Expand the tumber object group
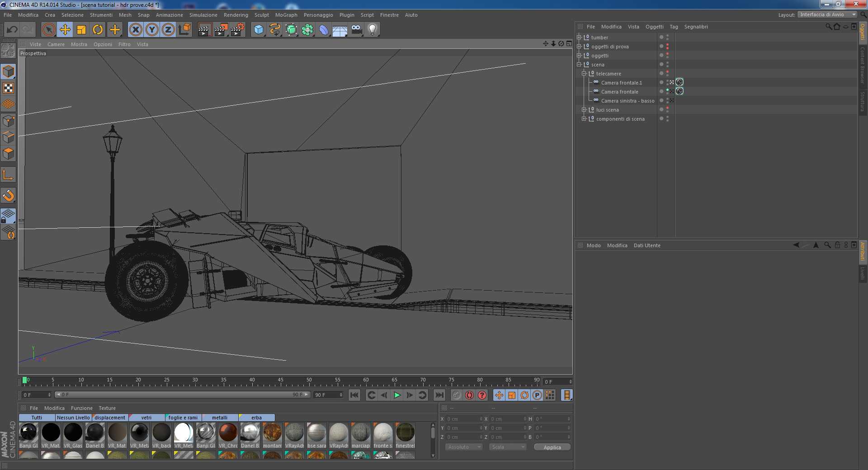This screenshot has width=868, height=470. [579, 38]
